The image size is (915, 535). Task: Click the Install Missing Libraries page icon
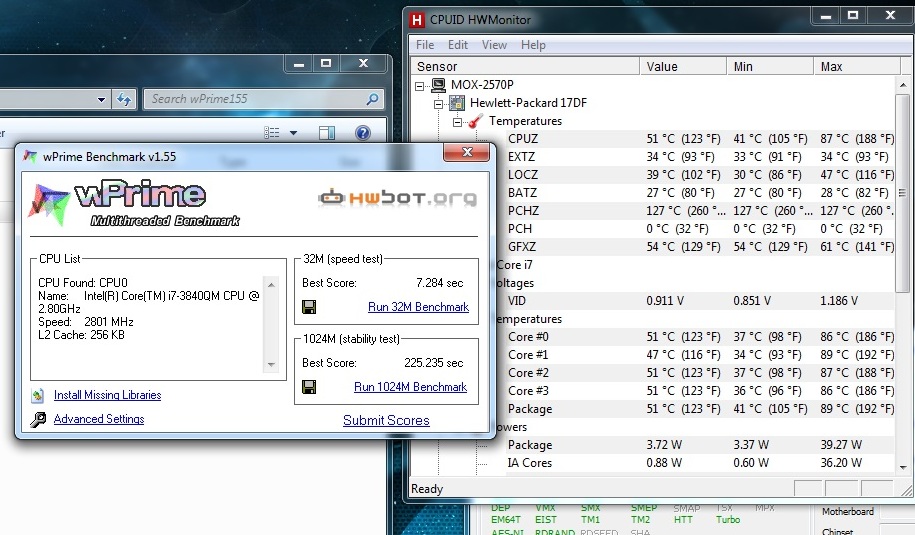pyautogui.click(x=38, y=395)
